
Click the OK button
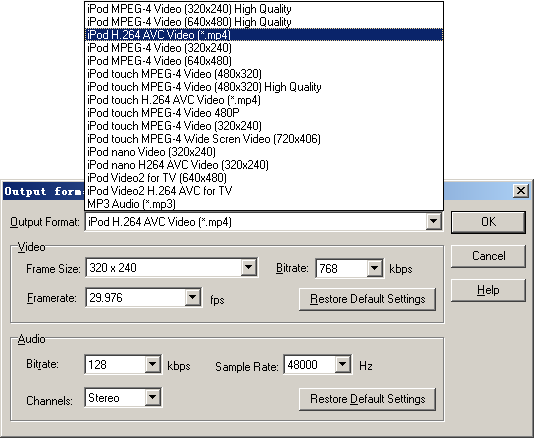click(x=488, y=222)
